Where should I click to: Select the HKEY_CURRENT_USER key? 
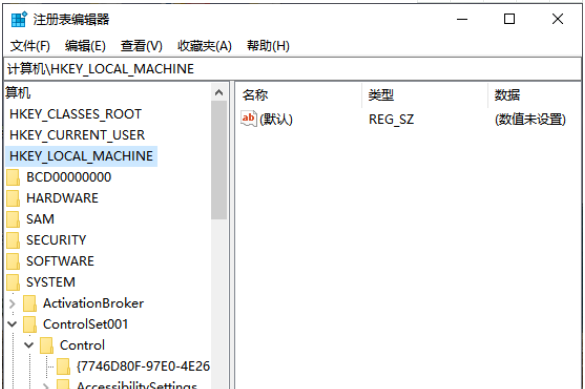(77, 135)
